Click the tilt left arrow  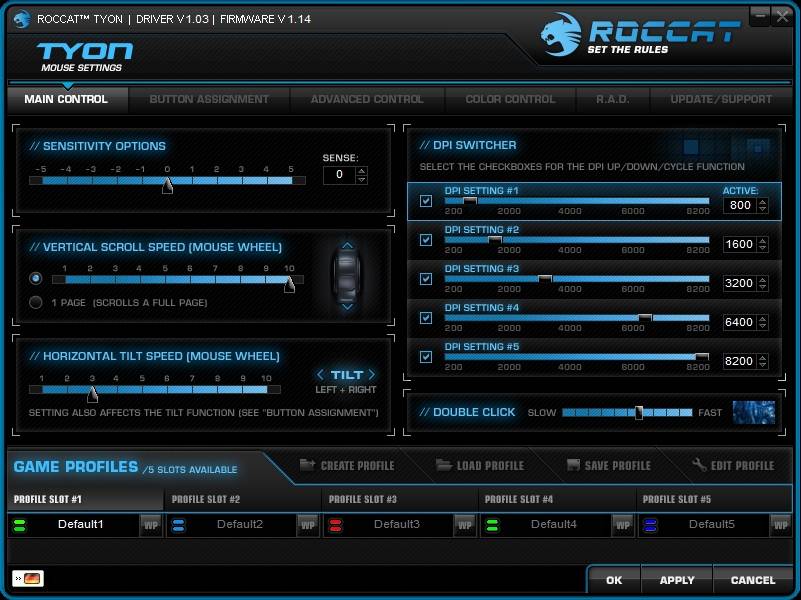[x=320, y=375]
